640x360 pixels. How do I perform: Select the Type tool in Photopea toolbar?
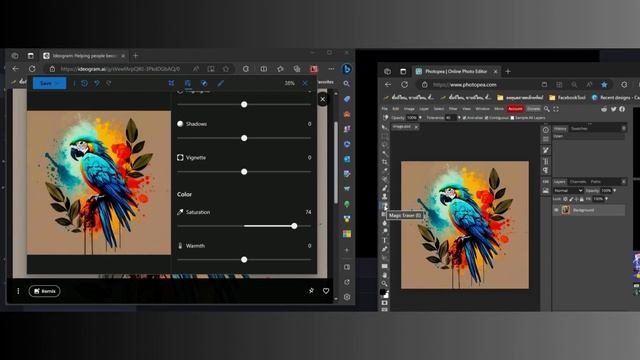384,240
